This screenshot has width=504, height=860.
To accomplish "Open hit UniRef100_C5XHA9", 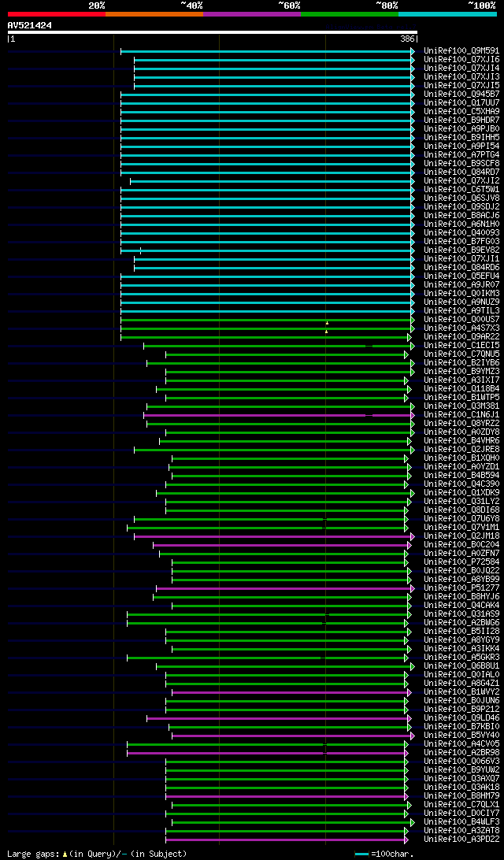I will point(461,112).
